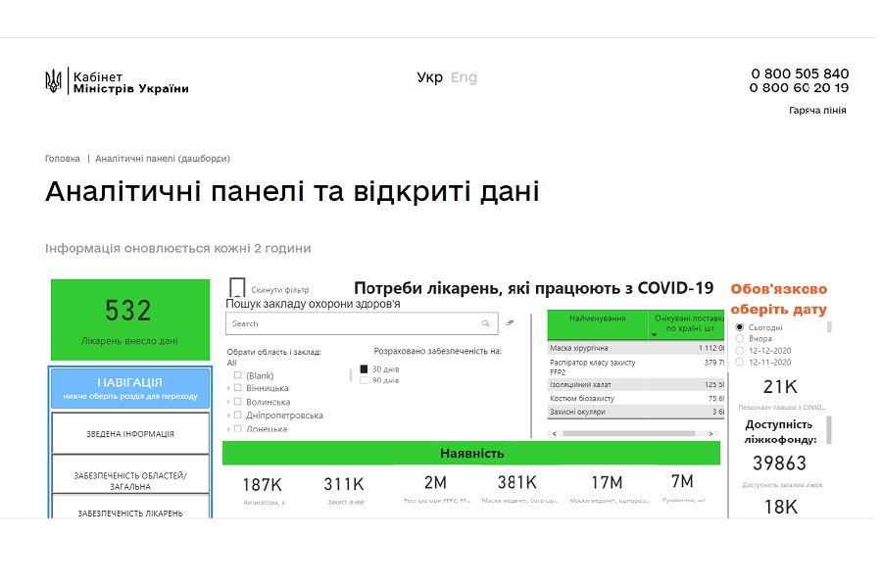The image size is (882, 588).
Task: Toggle the 30 днів supply checkbox
Action: click(364, 369)
